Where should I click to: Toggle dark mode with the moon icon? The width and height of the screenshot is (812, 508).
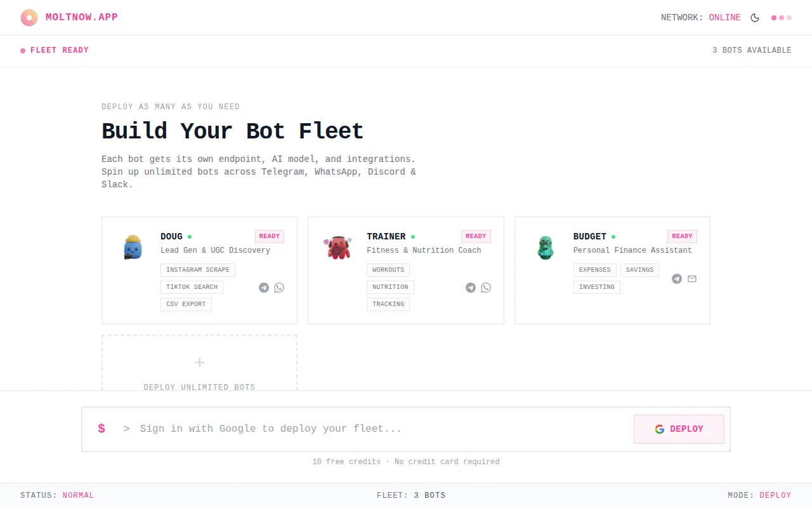pyautogui.click(x=755, y=18)
